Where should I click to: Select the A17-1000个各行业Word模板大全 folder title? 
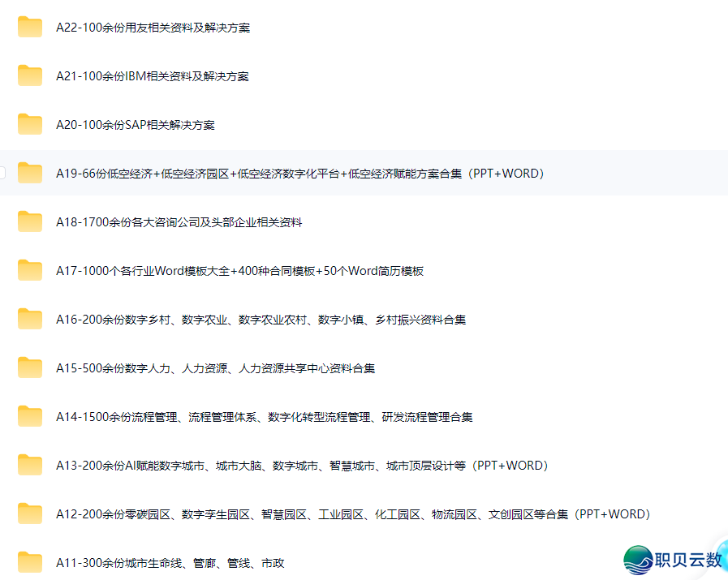(239, 271)
